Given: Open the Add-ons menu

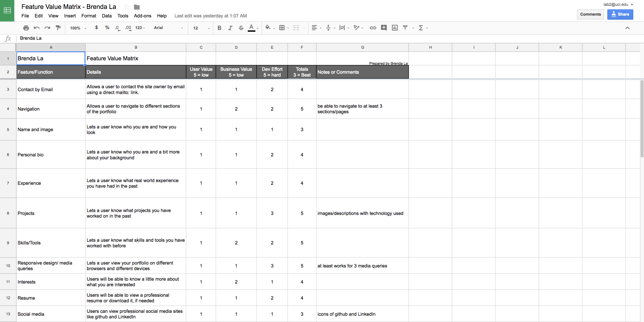Looking at the screenshot, I should point(142,16).
